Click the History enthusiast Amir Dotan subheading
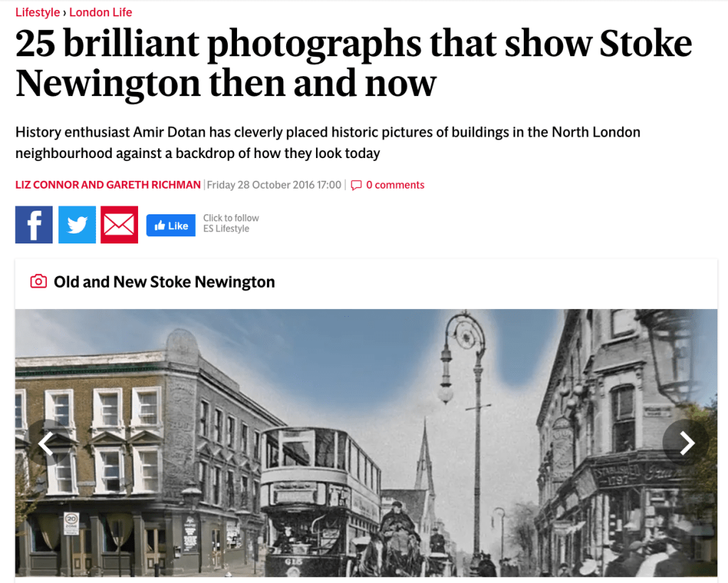The image size is (728, 583). click(x=328, y=142)
